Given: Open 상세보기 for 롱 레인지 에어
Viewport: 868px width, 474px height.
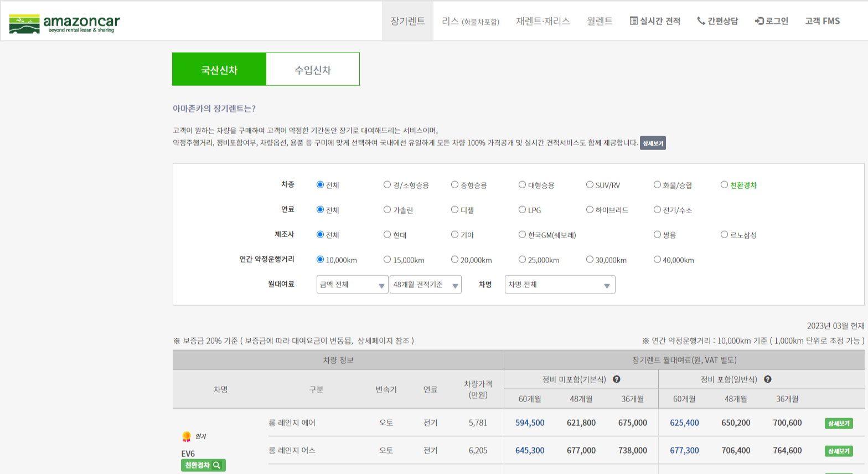Looking at the screenshot, I should (x=839, y=423).
